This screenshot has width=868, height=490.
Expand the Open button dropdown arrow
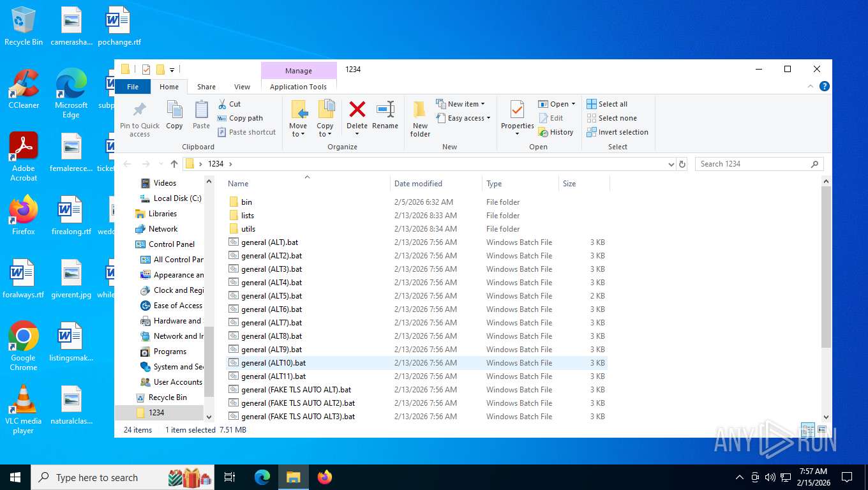tap(573, 104)
